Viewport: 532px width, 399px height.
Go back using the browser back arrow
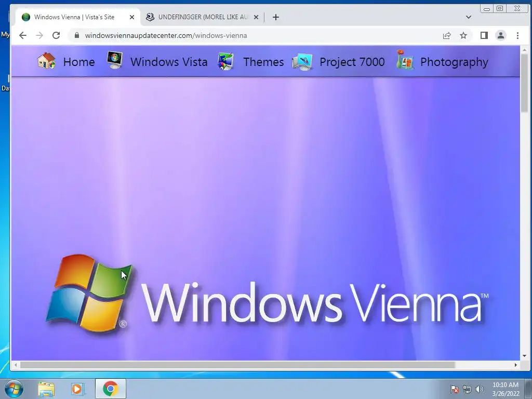click(23, 35)
